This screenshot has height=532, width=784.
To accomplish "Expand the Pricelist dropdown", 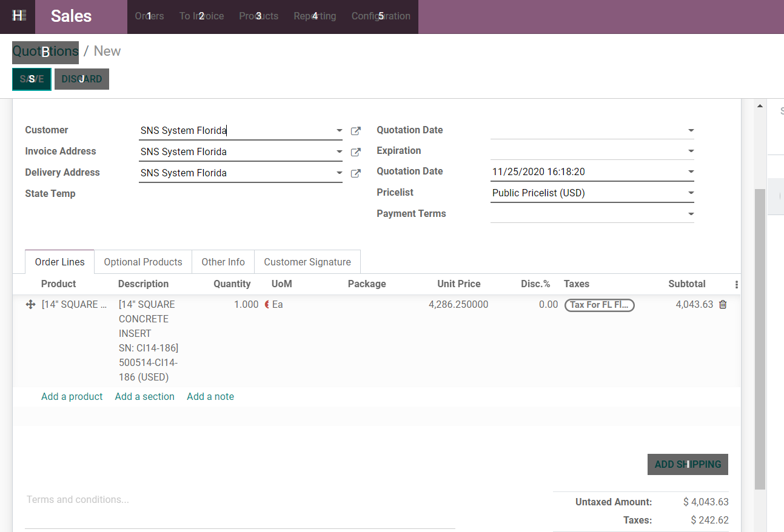I will pos(691,193).
